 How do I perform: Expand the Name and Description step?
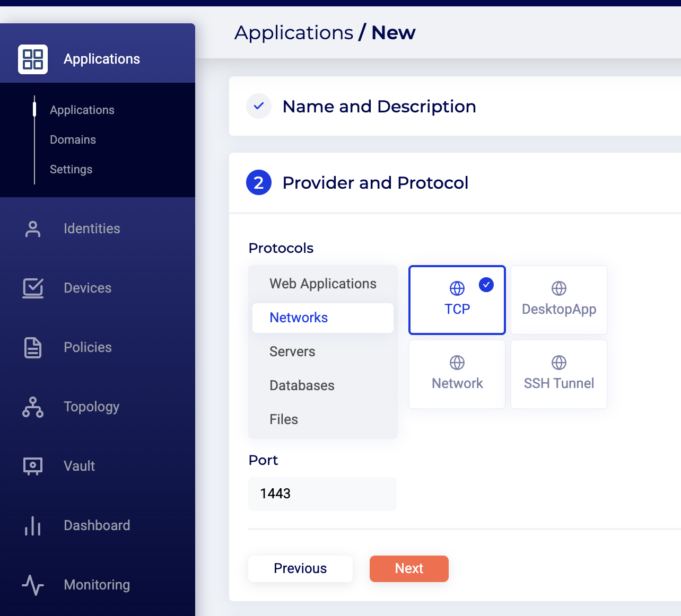pos(379,107)
